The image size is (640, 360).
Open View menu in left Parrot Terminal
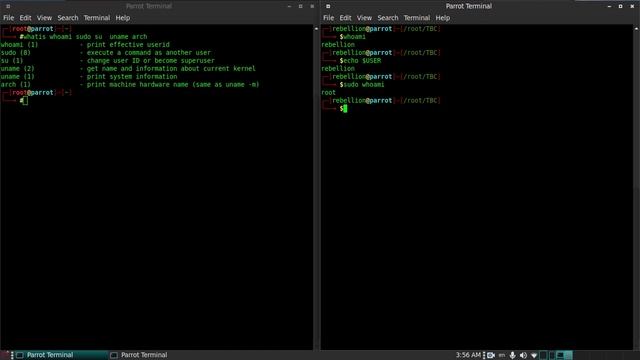[44, 18]
